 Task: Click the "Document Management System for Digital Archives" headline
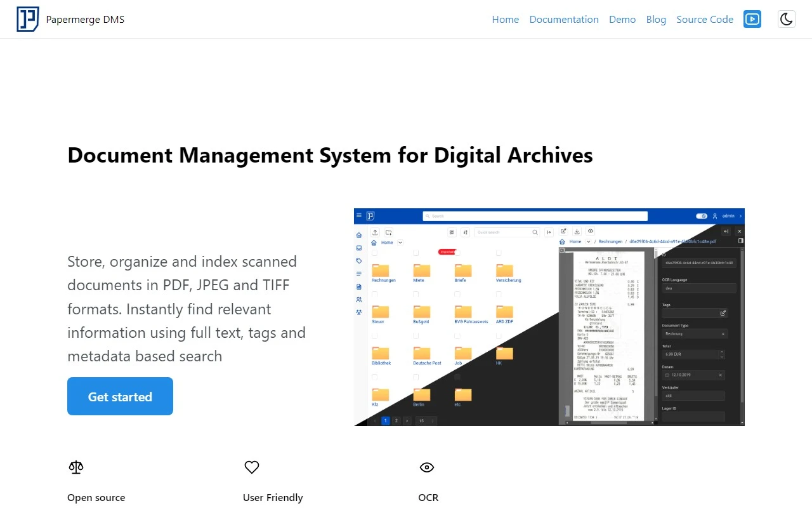point(330,155)
